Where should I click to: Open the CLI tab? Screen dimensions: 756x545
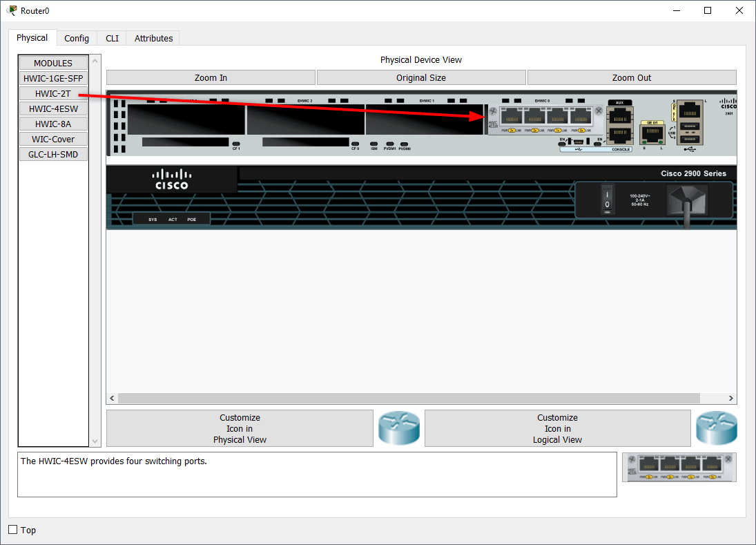112,38
